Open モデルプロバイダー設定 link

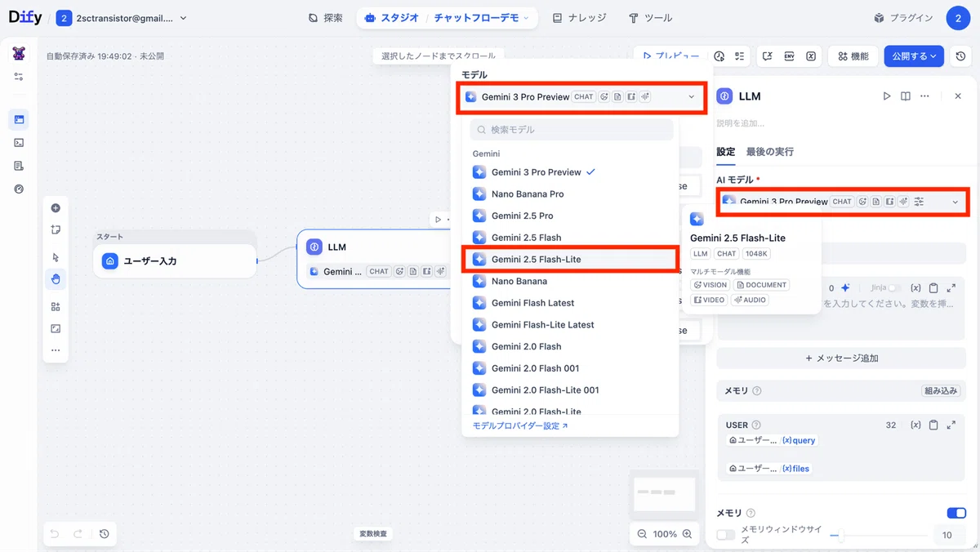520,426
